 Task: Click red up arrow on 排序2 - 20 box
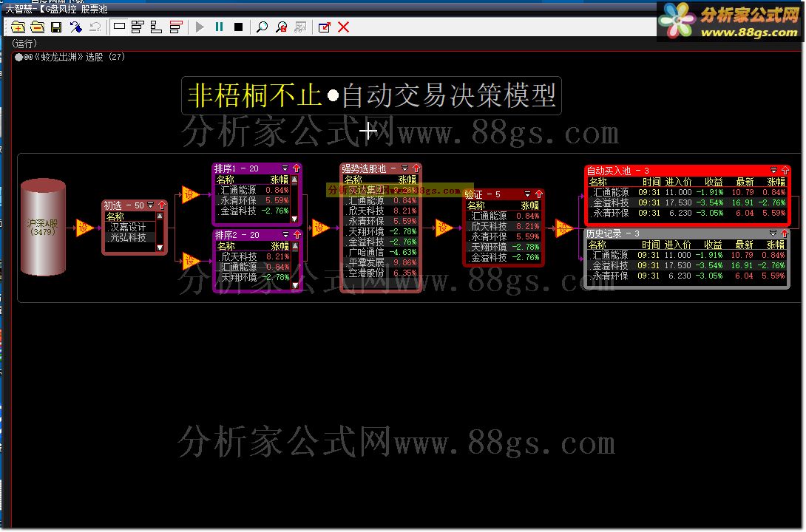(297, 234)
